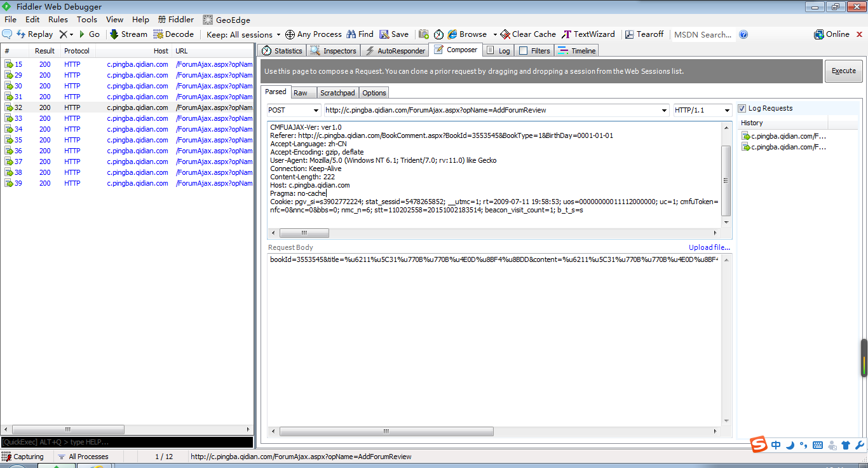Click the camera screenshot toolbar icon
The width and height of the screenshot is (868, 468).
tap(423, 34)
